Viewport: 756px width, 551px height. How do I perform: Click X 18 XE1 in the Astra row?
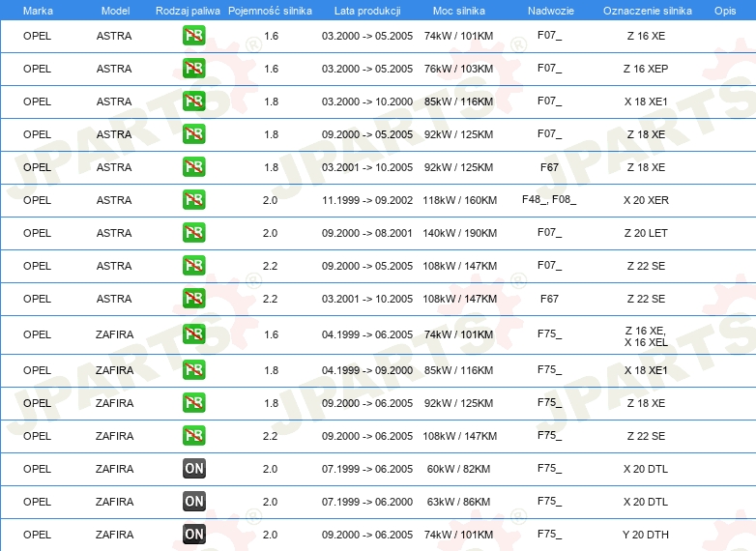[646, 101]
